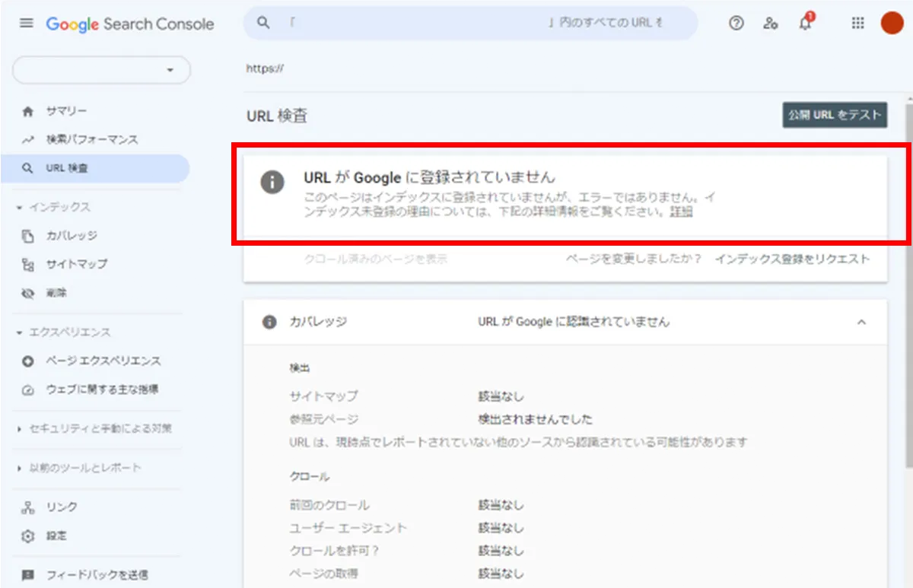Click 検出されませんでした value

535,419
